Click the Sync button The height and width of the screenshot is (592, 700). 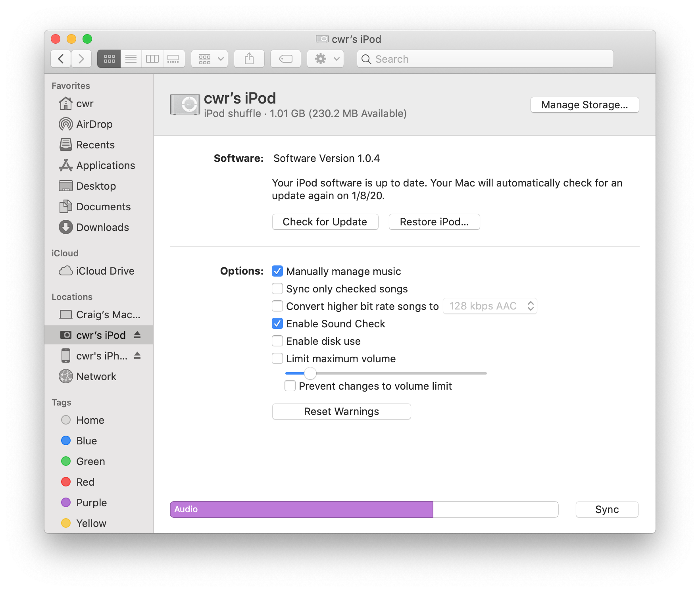coord(607,509)
